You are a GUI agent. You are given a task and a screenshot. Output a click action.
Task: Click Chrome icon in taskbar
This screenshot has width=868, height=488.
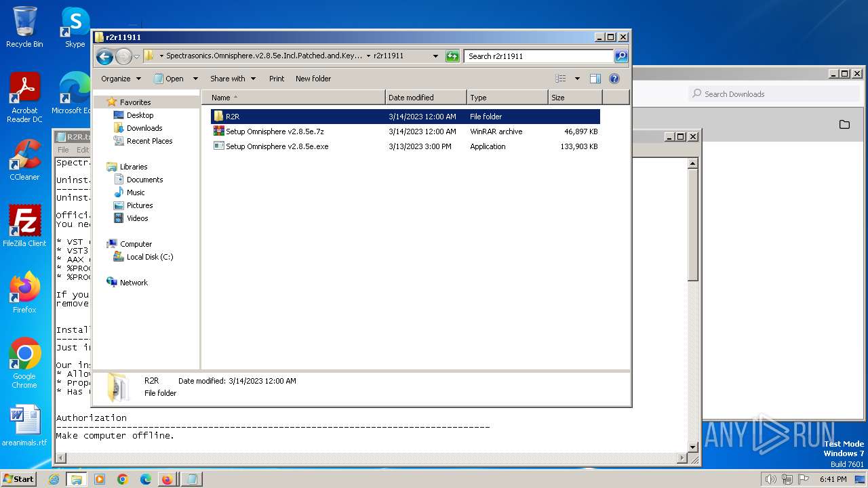(123, 479)
